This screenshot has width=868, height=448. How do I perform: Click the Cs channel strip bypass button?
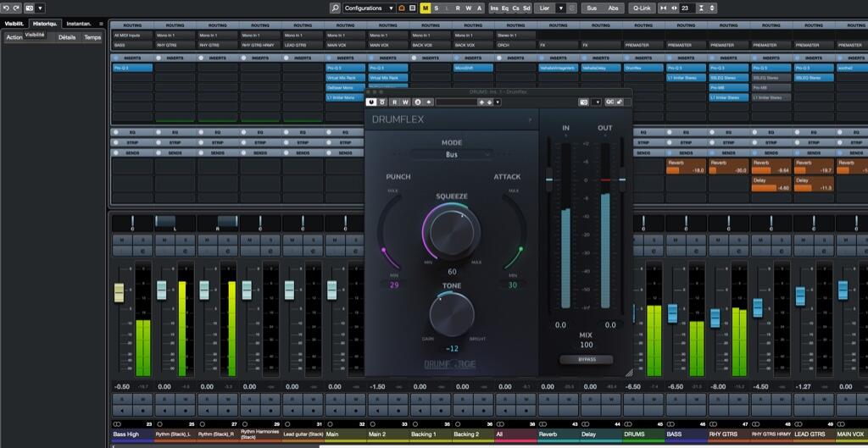pos(516,8)
